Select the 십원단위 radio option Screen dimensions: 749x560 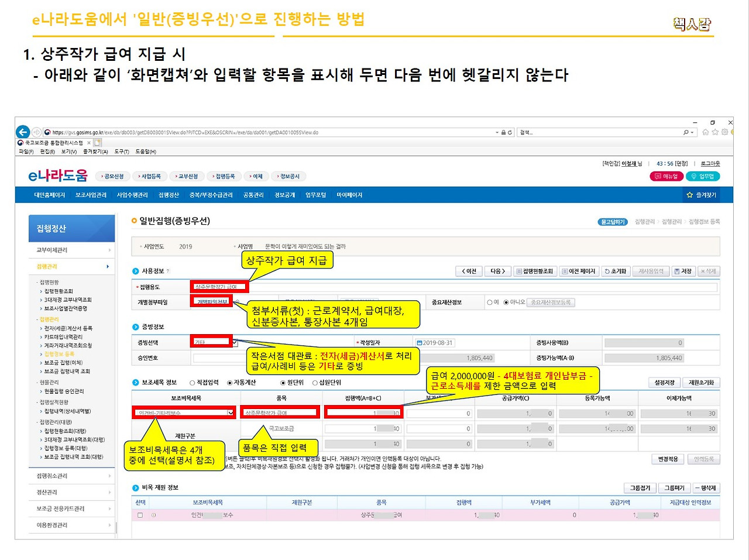tap(315, 383)
